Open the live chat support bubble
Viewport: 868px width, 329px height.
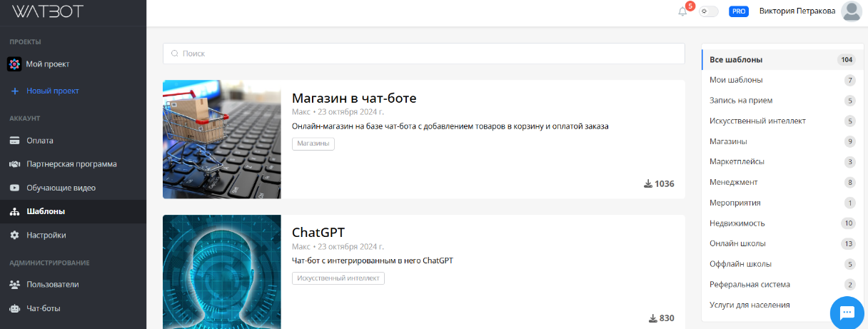pos(847,312)
